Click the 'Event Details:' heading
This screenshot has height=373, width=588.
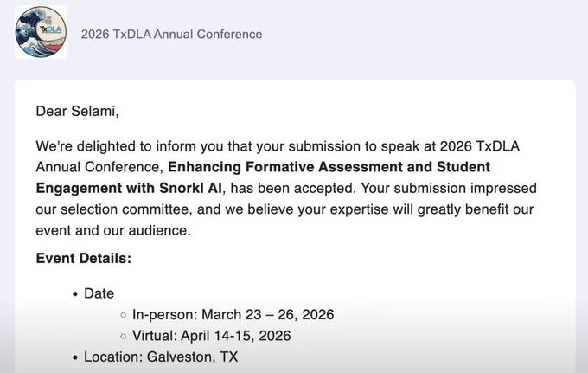point(84,259)
